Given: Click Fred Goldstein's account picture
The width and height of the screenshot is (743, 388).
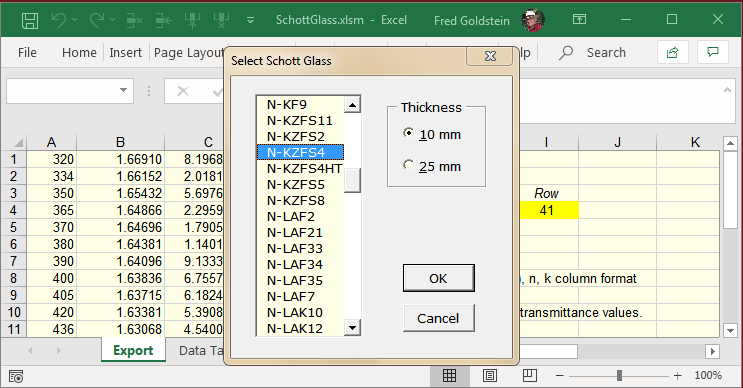Looking at the screenshot, I should pyautogui.click(x=533, y=20).
